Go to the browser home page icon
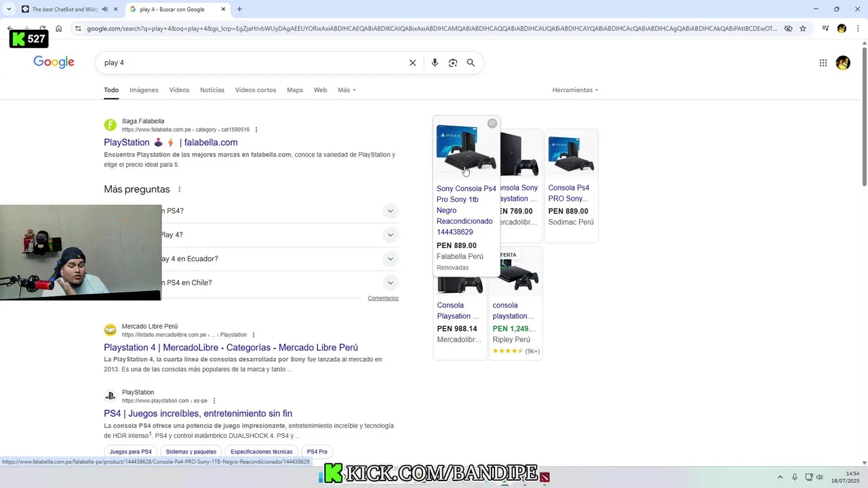The width and height of the screenshot is (868, 488). (x=59, y=28)
